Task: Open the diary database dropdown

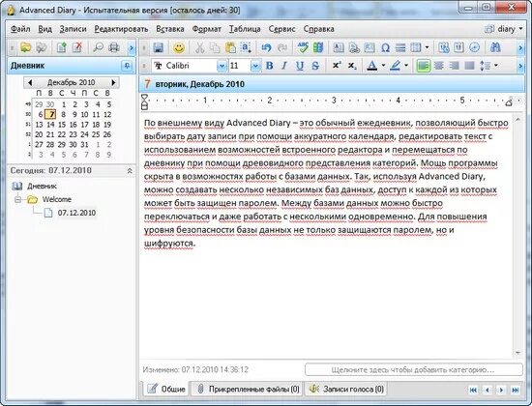Action: tap(504, 29)
